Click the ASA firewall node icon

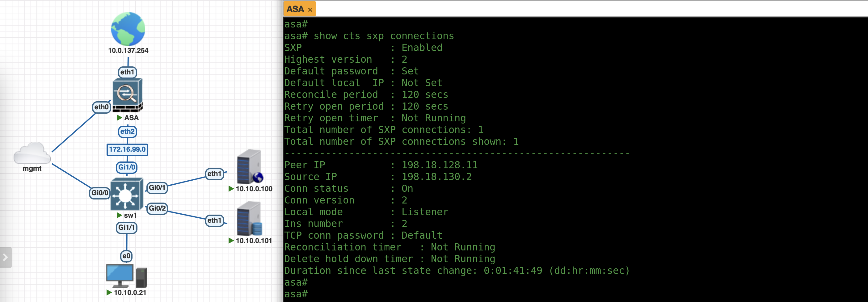pyautogui.click(x=127, y=95)
